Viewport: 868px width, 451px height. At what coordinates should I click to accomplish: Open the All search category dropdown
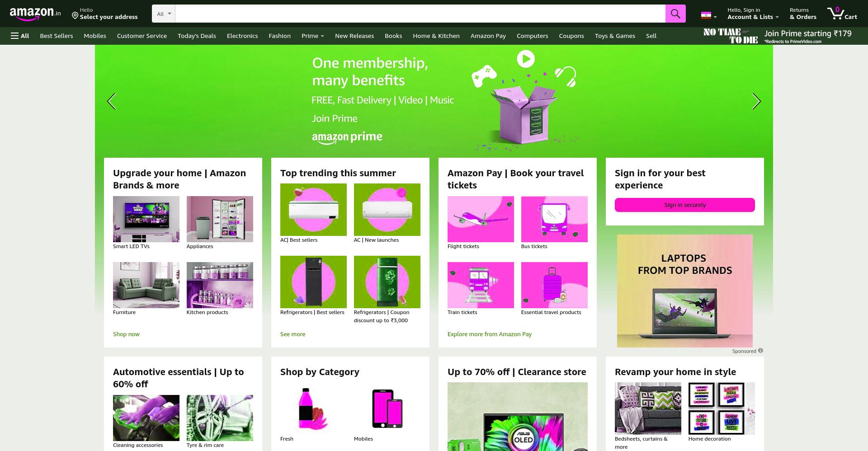[x=164, y=14]
